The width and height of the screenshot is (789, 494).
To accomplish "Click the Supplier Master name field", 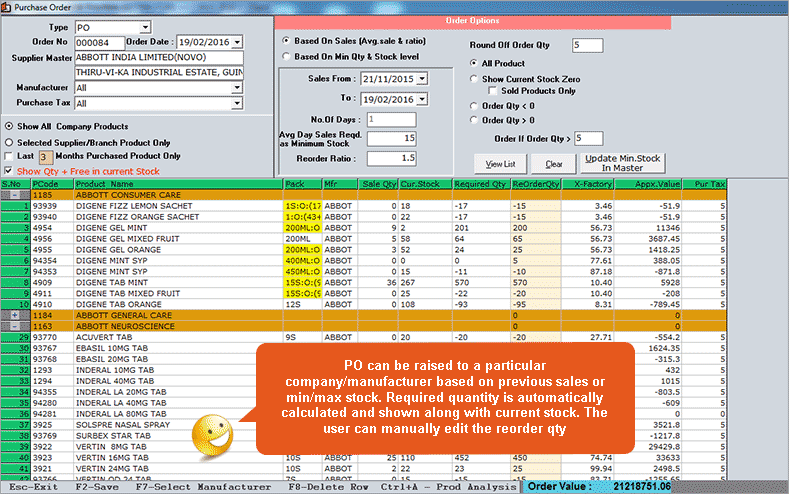I will pyautogui.click(x=159, y=58).
